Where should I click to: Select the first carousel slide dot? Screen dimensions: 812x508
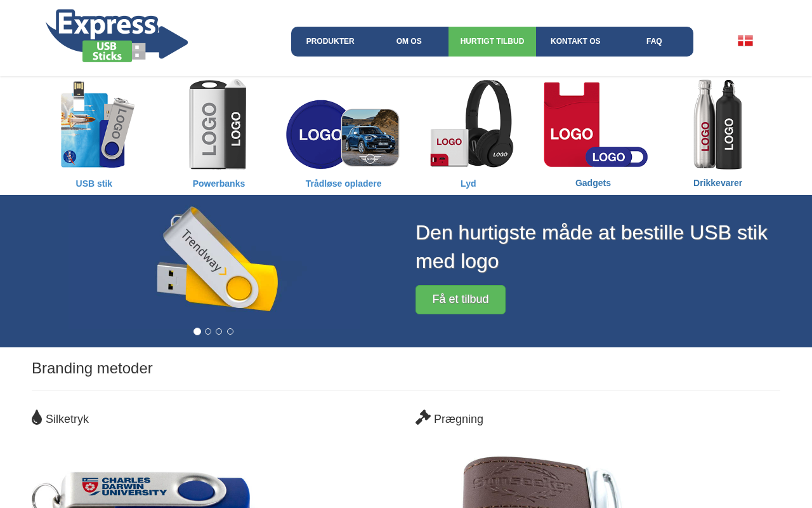coord(197,331)
